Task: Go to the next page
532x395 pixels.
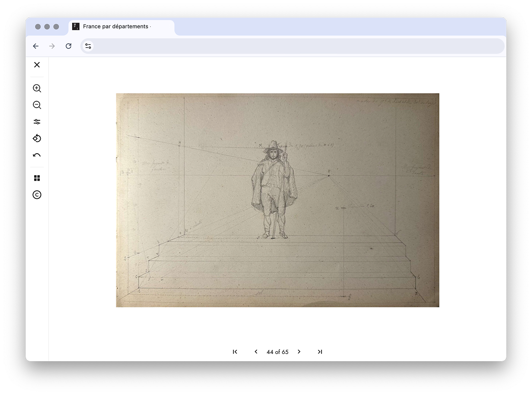Action: (299, 352)
